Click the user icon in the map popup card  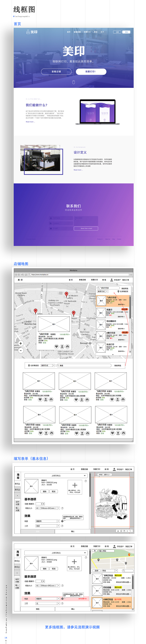[62, 347]
